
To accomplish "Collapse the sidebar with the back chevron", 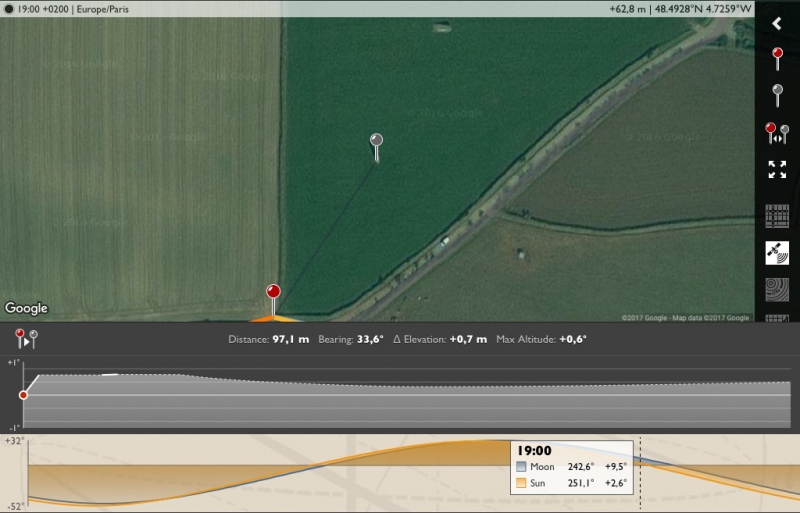I will (777, 23).
